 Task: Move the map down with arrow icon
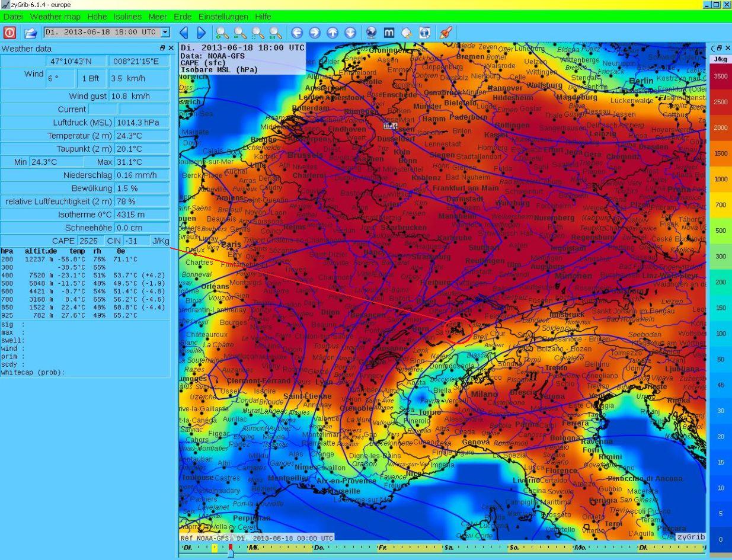point(350,33)
